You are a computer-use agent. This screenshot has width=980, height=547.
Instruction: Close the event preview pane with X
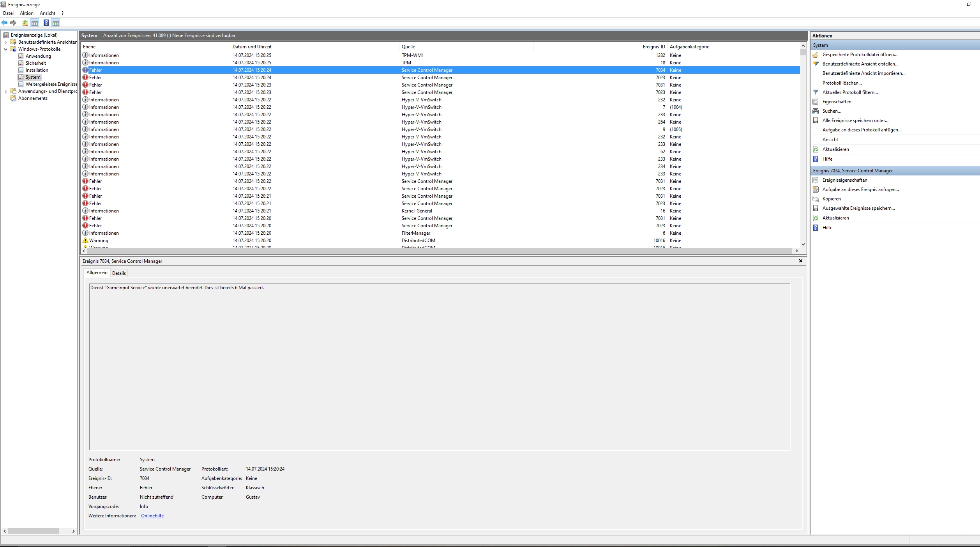(x=801, y=261)
